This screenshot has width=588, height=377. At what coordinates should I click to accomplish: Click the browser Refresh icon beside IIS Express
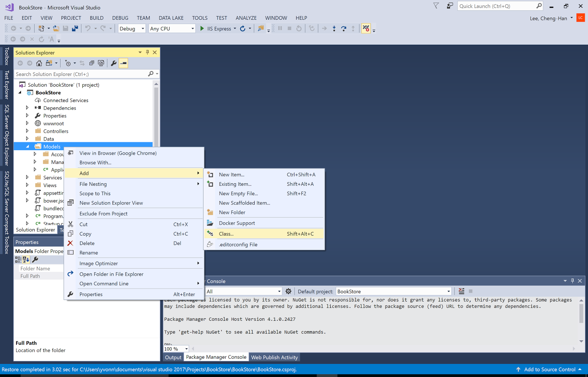click(243, 28)
